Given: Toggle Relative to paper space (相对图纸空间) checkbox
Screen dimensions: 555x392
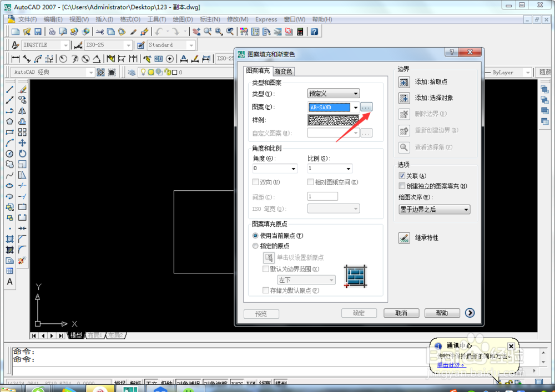Looking at the screenshot, I should 310,182.
